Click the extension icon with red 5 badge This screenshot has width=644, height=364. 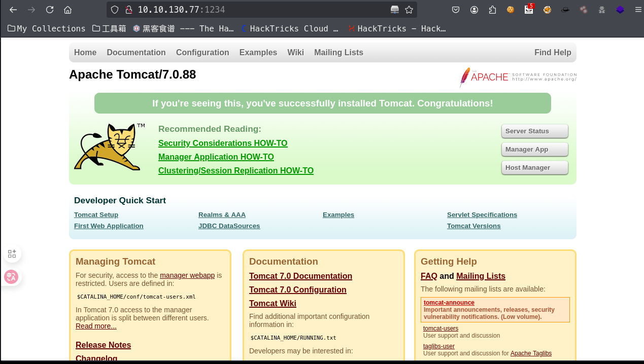coord(529,9)
